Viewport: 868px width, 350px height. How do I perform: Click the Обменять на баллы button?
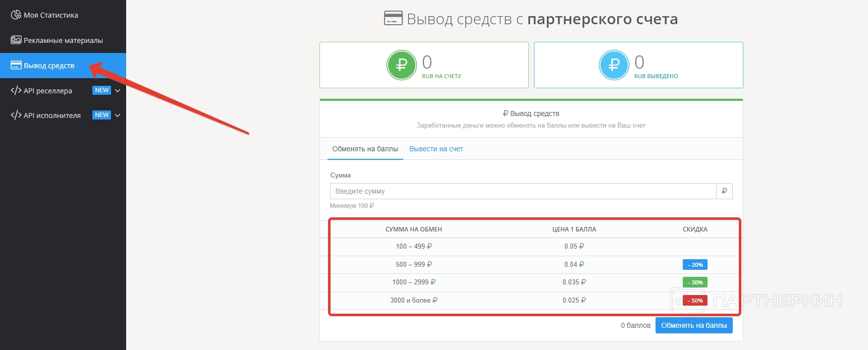tap(694, 325)
